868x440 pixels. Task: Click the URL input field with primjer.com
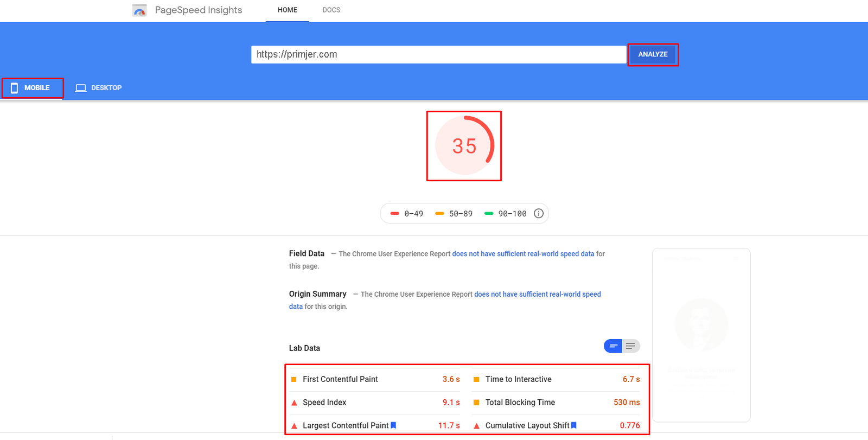[439, 54]
